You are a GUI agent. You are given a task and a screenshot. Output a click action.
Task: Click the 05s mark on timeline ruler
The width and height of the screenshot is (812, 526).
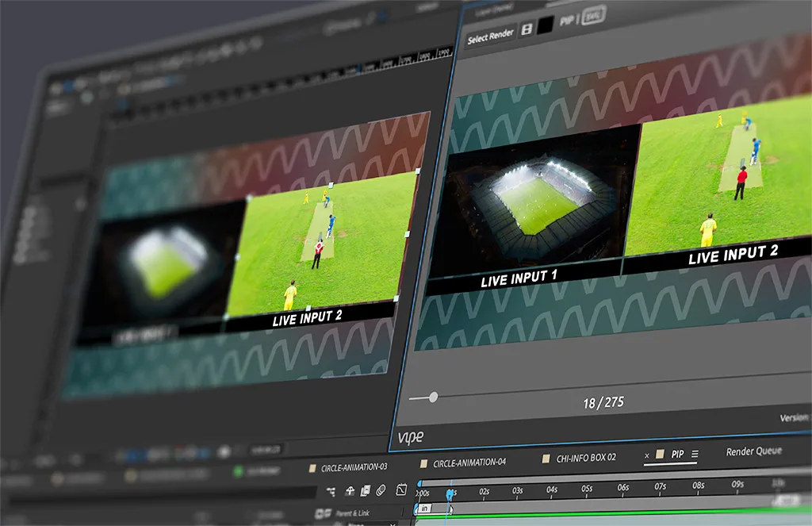pyautogui.click(x=587, y=488)
